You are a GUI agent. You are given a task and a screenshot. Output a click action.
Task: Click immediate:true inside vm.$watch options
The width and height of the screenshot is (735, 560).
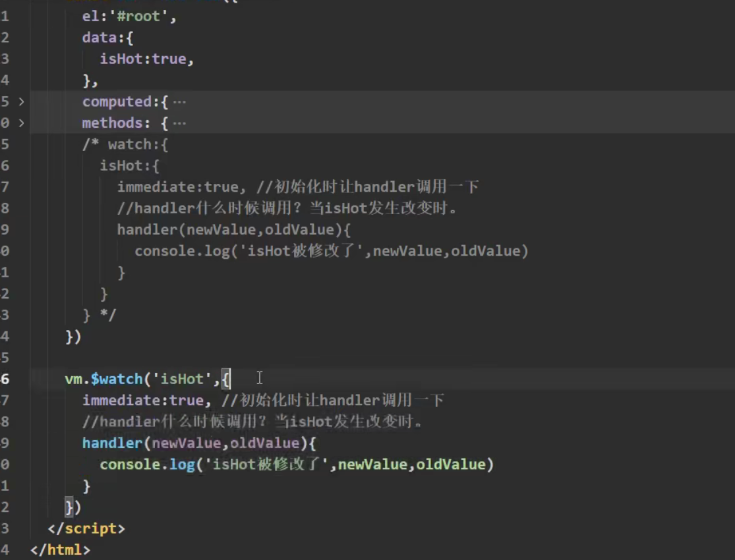(143, 400)
